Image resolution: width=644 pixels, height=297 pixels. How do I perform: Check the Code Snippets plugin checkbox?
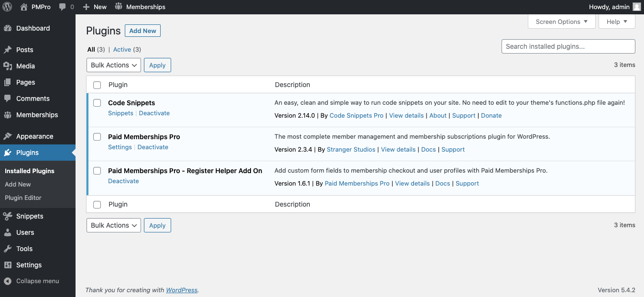[97, 102]
